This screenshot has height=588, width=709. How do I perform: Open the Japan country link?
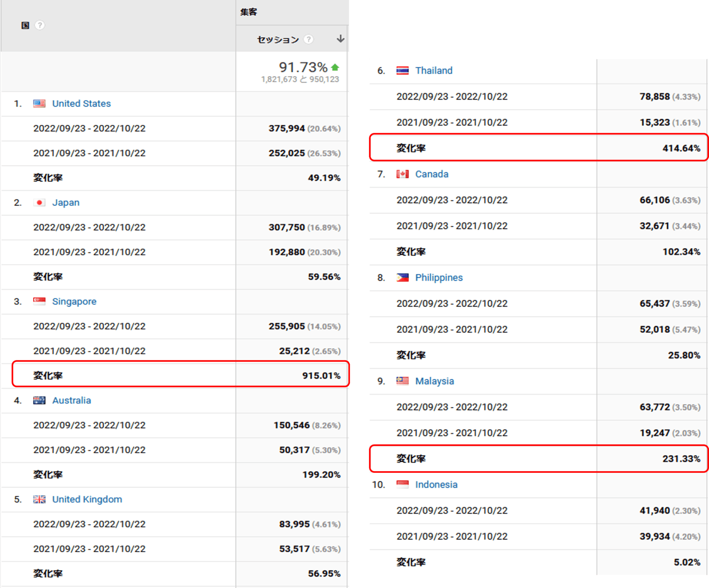click(66, 202)
